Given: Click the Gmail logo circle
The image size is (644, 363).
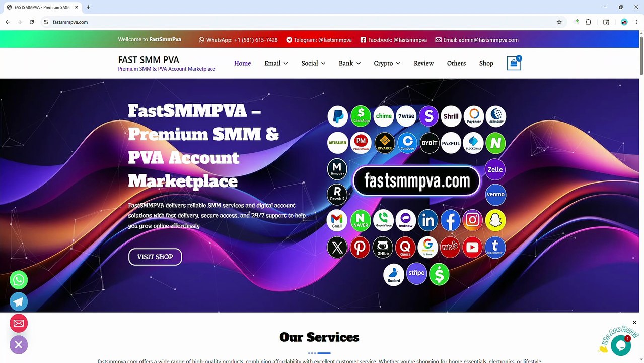Looking at the screenshot, I should [337, 220].
